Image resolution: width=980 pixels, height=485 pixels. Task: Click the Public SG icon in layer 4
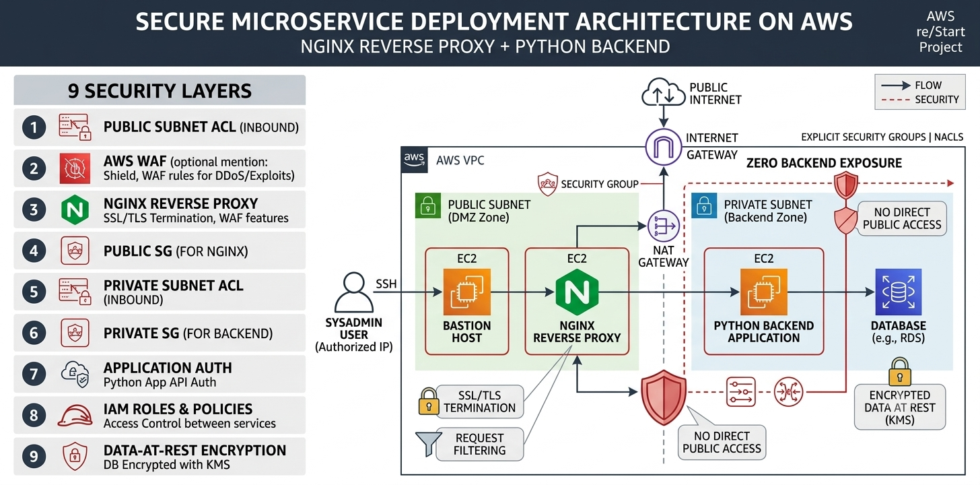tap(74, 251)
